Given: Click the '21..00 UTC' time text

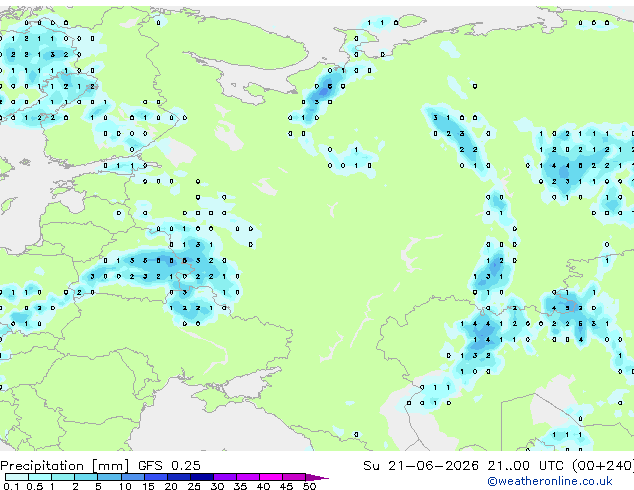Looking at the screenshot, I should [525, 466].
